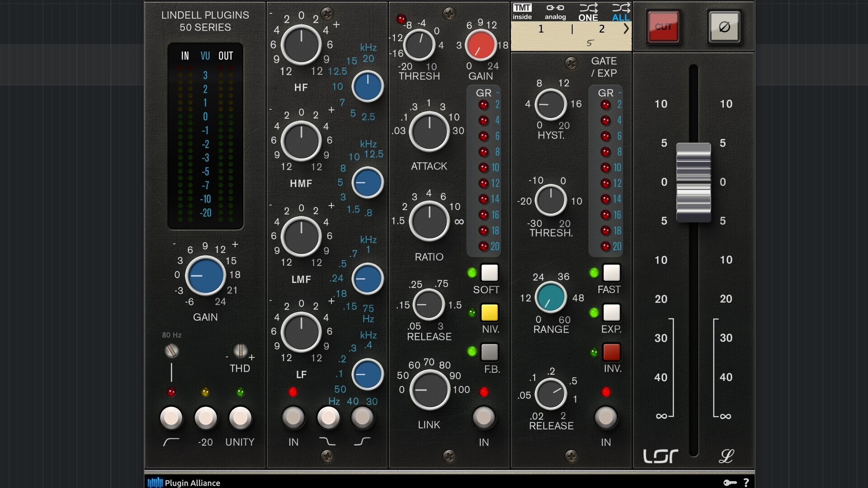Open the license key icon
868x488 pixels.
(x=730, y=483)
